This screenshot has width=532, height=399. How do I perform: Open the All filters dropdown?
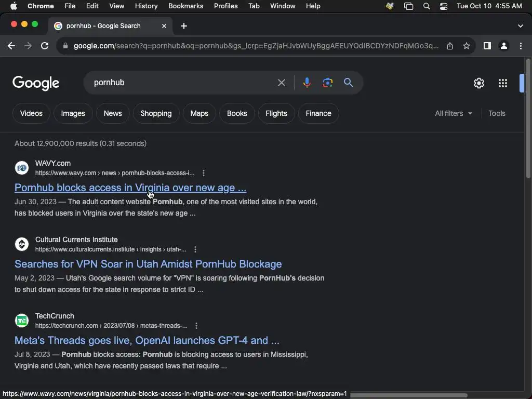453,113
